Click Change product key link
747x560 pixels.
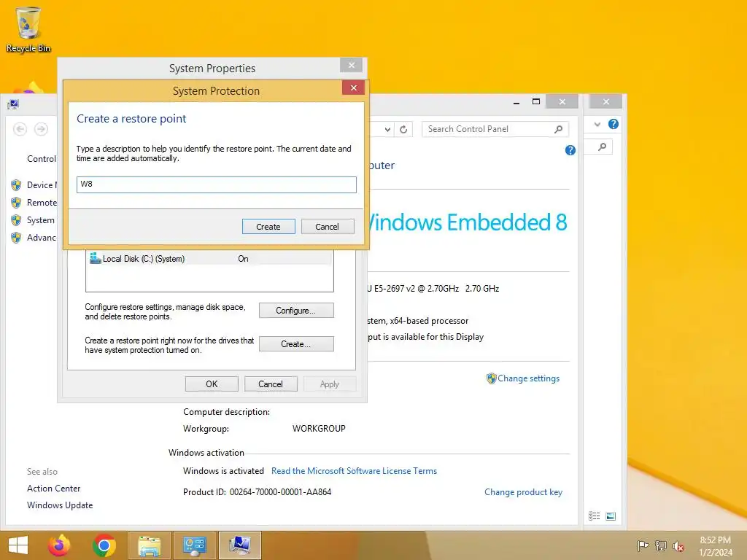coord(523,492)
